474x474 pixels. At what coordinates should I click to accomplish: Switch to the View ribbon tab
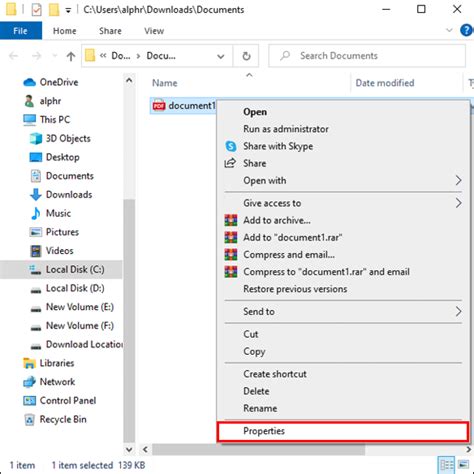(154, 31)
